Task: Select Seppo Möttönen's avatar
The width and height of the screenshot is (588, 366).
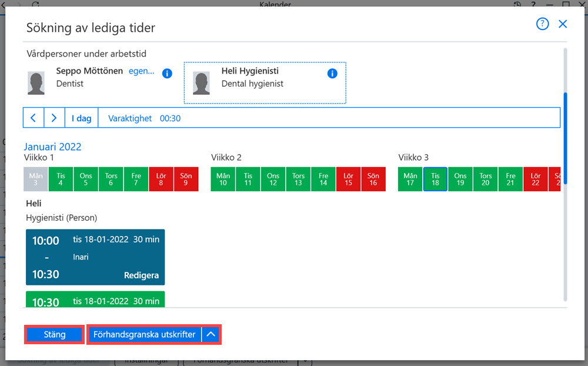Action: [x=36, y=83]
